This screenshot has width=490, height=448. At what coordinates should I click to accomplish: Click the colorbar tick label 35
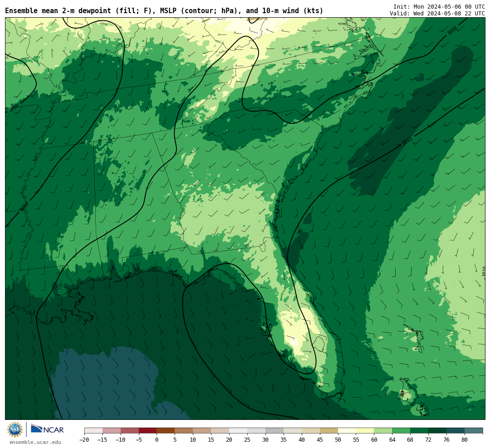pos(284,439)
